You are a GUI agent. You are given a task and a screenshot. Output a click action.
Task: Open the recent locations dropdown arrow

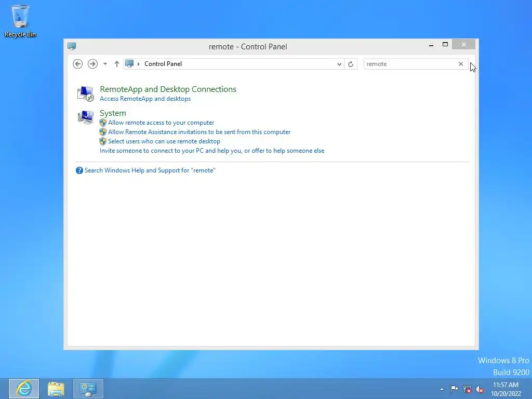(x=105, y=64)
